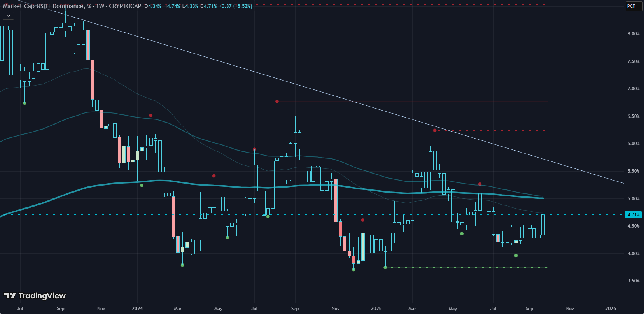This screenshot has width=644, height=314.
Task: Click the 2025 label on the time axis
Action: [376, 309]
